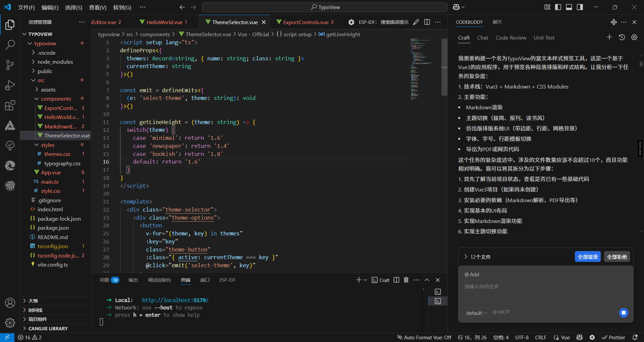Click the CodeBuddy chat scrollbar
This screenshot has width=644, height=342.
(x=641, y=64)
